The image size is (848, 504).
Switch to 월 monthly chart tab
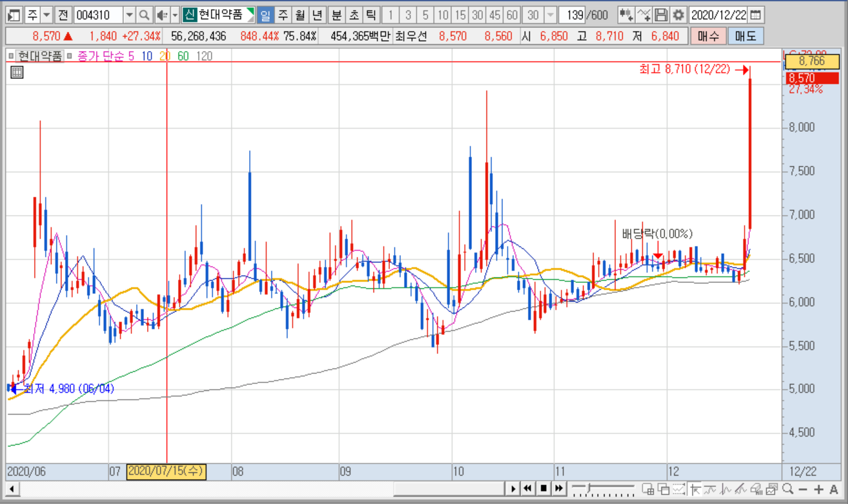coord(299,15)
